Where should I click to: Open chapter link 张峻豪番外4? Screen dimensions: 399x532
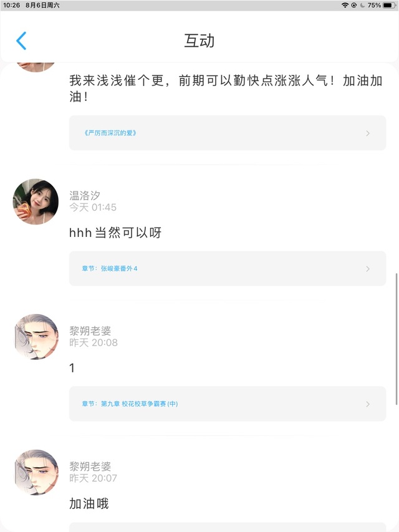[x=110, y=269]
